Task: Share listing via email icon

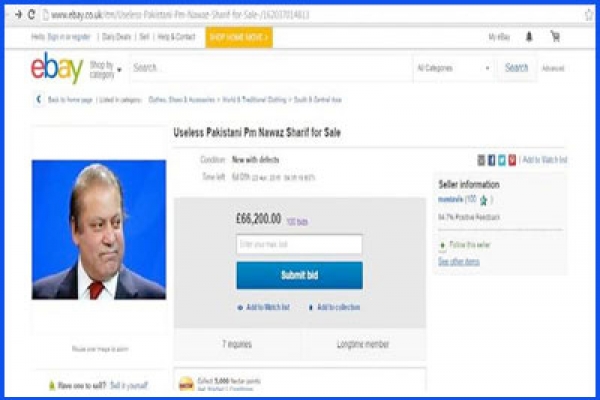Action: [481, 160]
